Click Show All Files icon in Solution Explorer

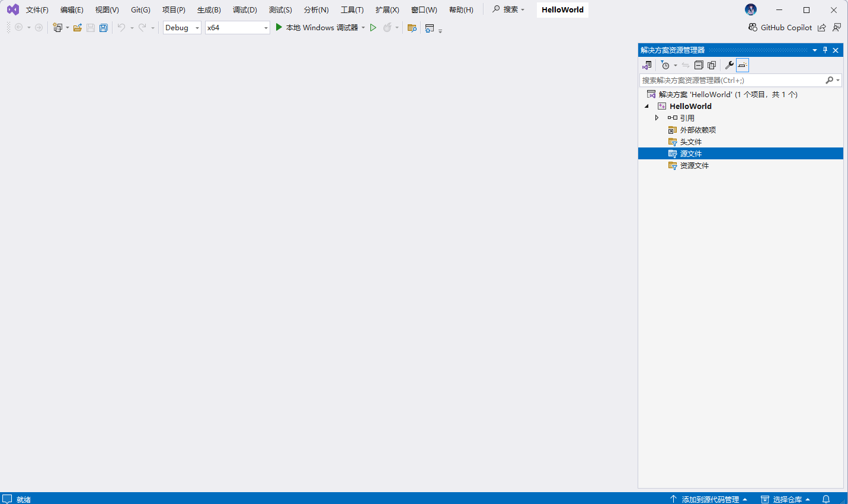tap(712, 65)
